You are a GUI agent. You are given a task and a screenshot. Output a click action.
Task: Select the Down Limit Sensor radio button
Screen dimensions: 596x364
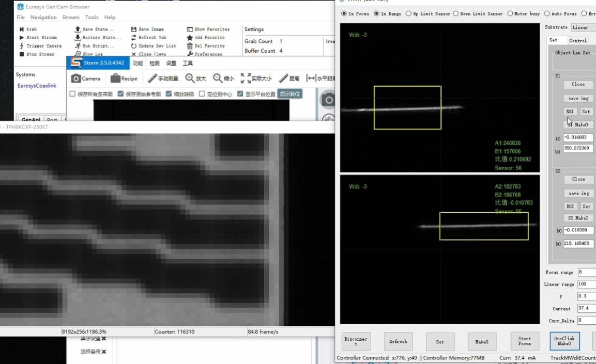pyautogui.click(x=455, y=13)
